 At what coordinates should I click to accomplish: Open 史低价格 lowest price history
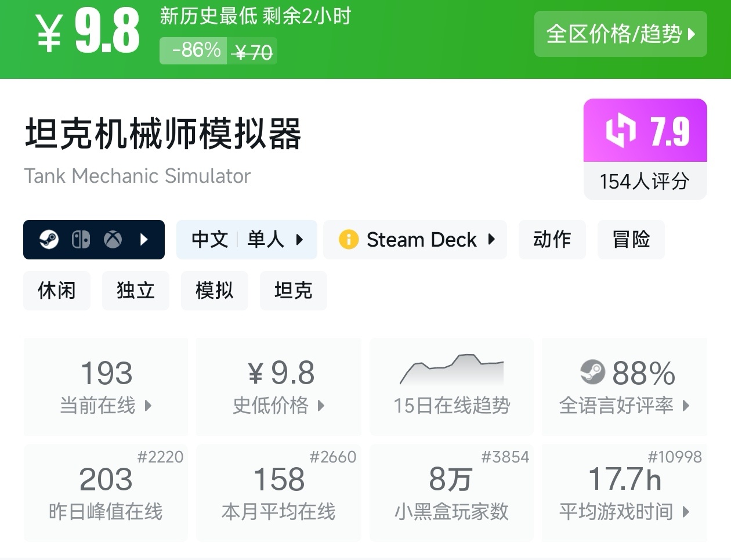(x=279, y=386)
